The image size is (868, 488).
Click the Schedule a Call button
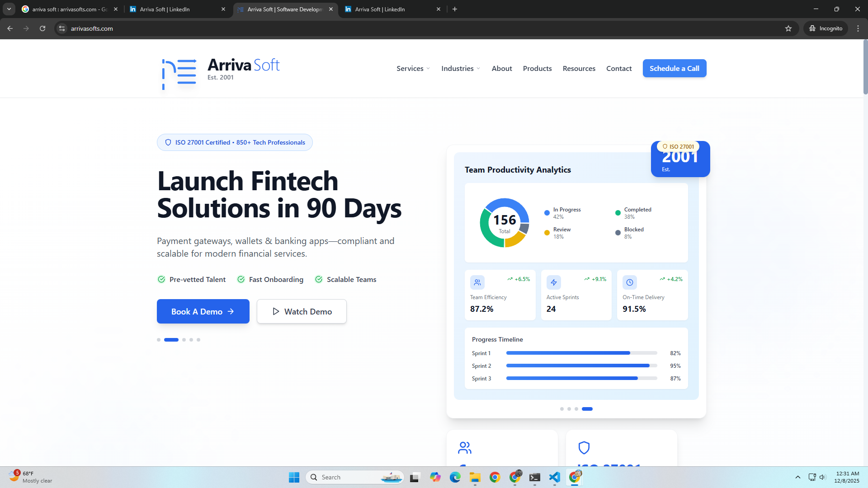[674, 68]
